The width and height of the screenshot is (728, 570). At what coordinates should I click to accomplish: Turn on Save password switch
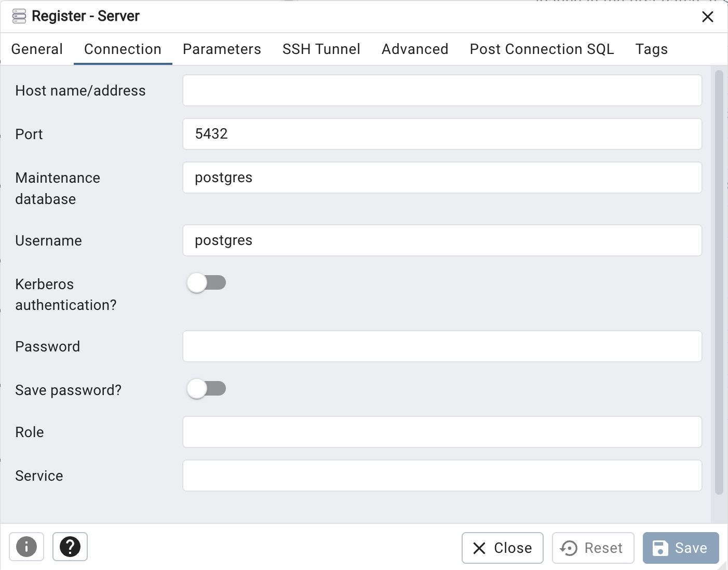click(x=206, y=389)
